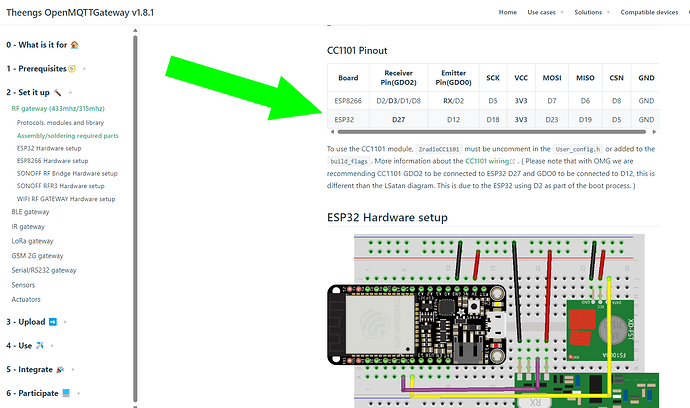Open the Use cases dropdown menu
The height and width of the screenshot is (408, 690).
pyautogui.click(x=545, y=12)
